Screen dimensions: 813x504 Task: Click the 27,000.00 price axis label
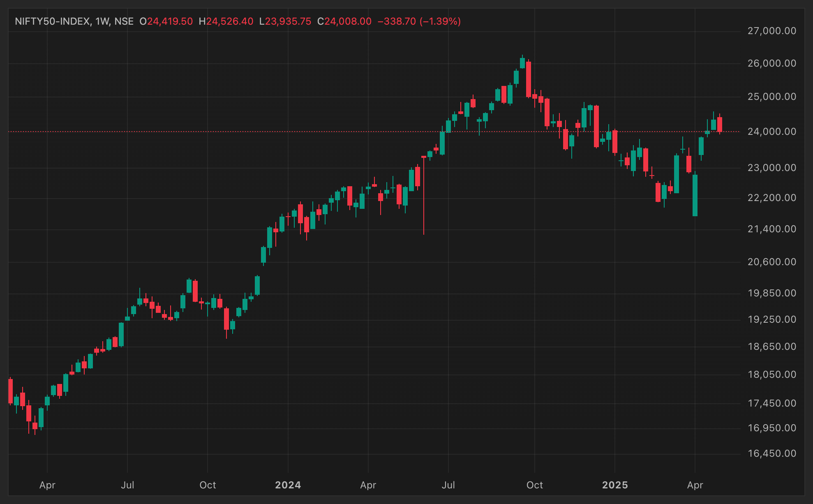point(772,31)
